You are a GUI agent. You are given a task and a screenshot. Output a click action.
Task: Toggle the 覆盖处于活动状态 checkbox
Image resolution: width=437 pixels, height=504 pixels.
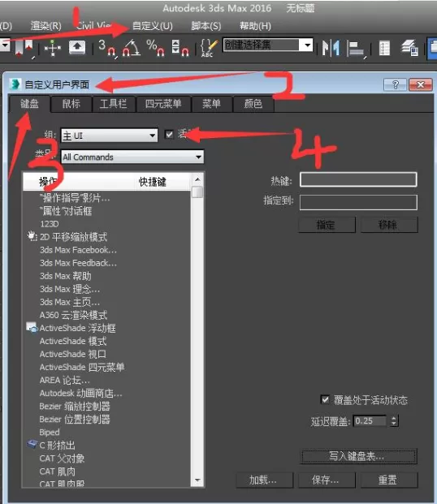point(326,399)
